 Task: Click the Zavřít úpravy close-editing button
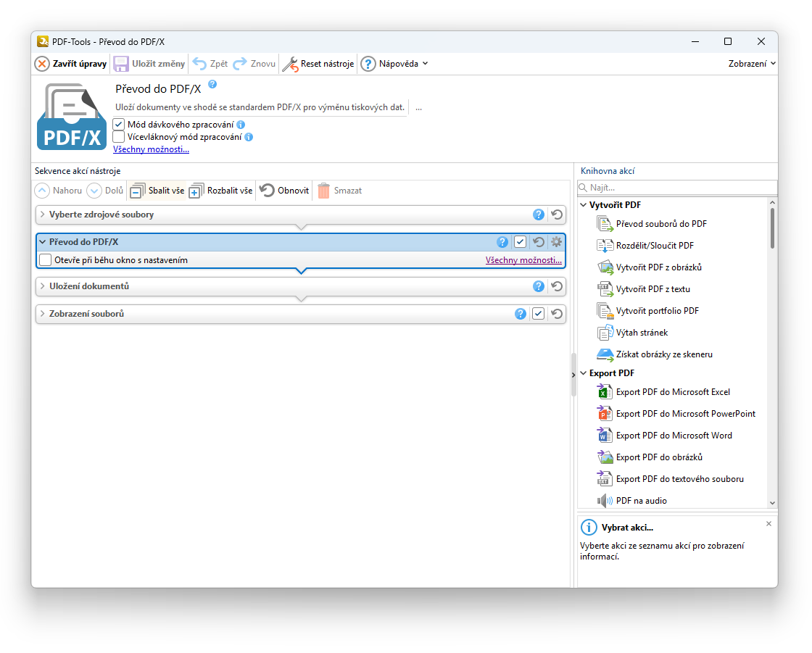coord(71,64)
